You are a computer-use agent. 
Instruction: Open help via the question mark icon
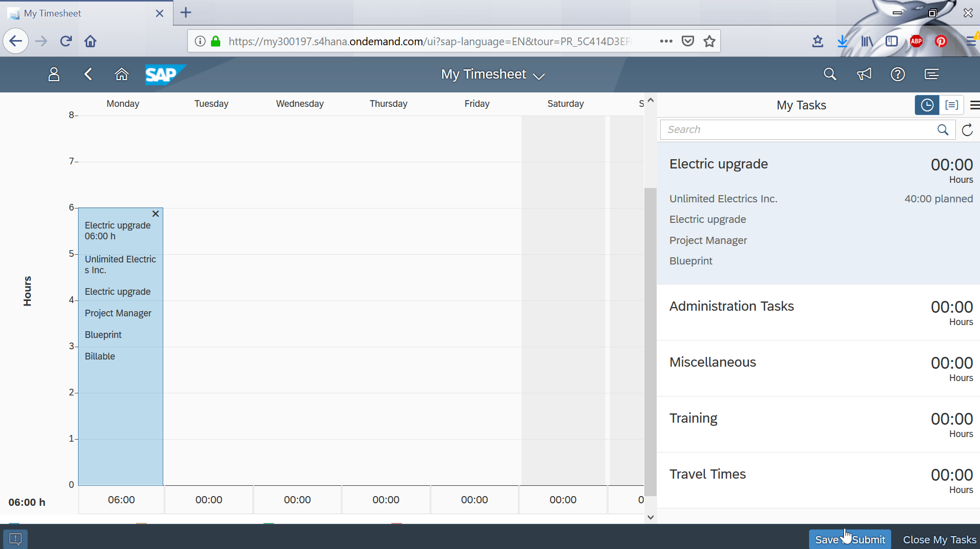897,74
